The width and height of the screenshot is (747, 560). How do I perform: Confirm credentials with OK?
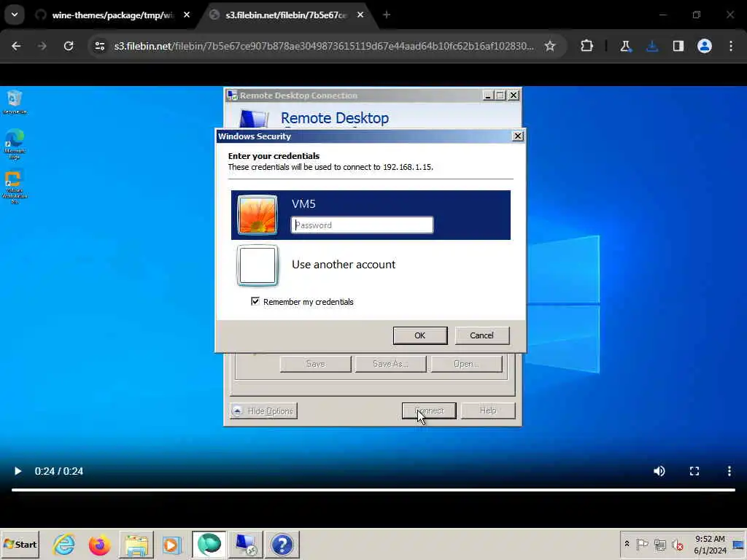[419, 335]
